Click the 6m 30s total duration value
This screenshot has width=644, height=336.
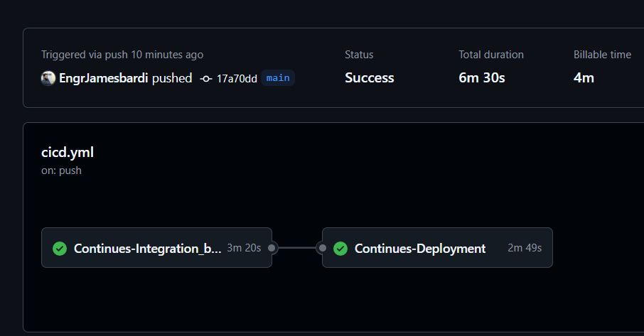(482, 78)
